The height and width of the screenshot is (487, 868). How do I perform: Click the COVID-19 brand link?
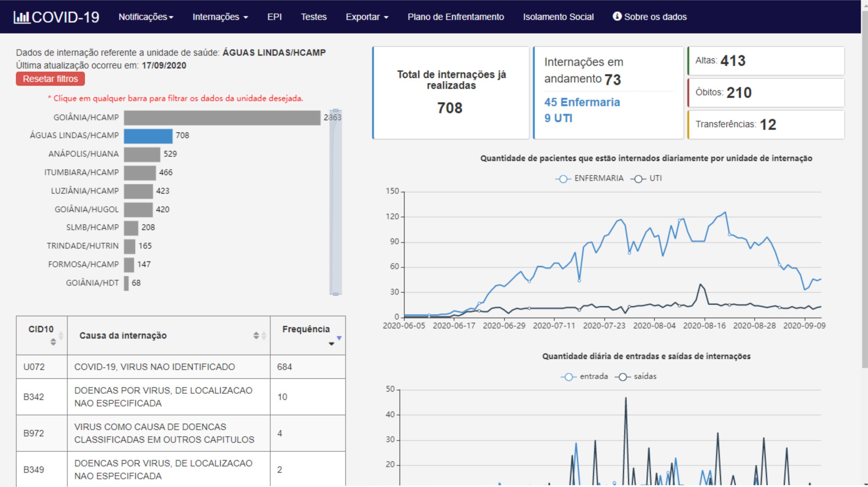coord(56,17)
